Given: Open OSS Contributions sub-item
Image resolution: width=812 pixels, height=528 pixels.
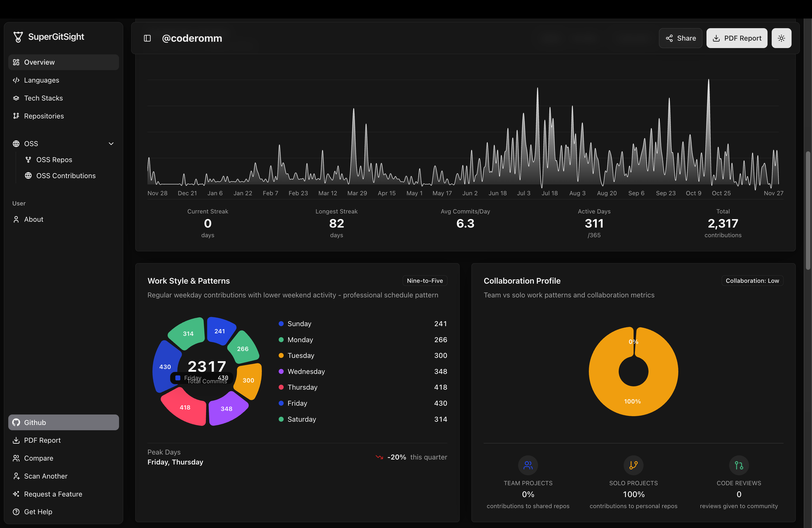Looking at the screenshot, I should (x=65, y=176).
